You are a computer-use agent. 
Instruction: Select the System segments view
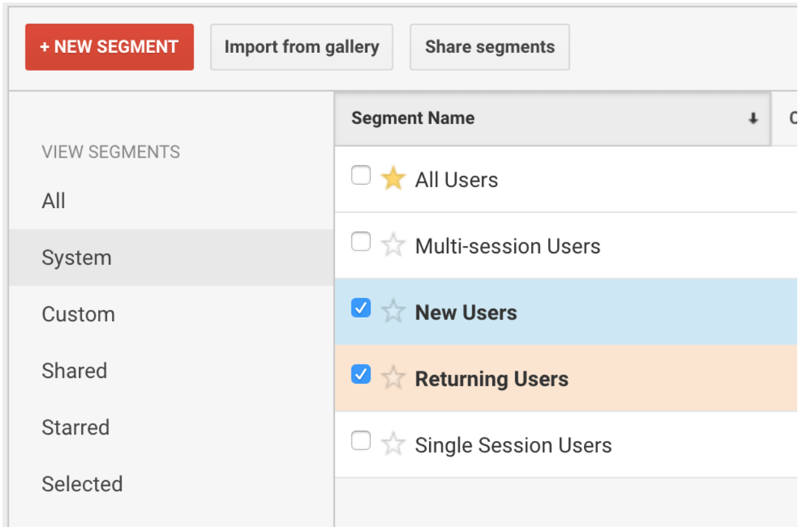76,258
